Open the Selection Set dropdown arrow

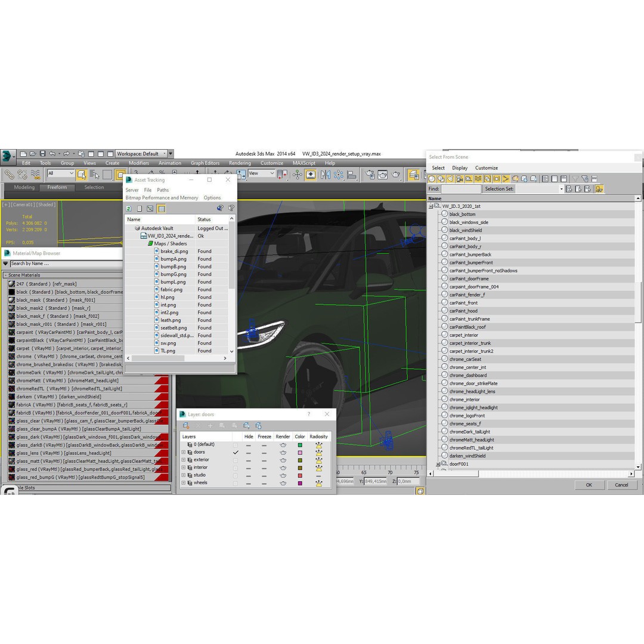click(x=561, y=189)
